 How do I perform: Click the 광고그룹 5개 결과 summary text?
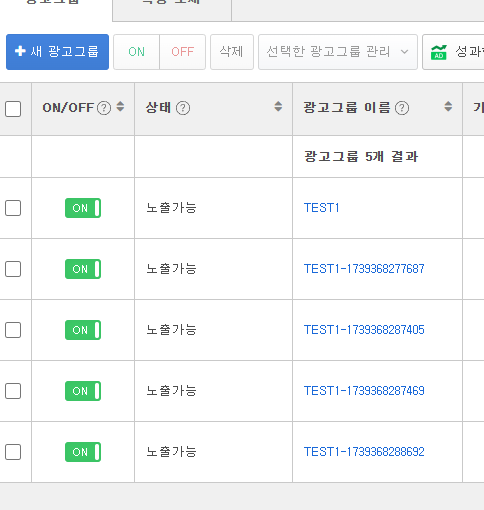[361, 156]
